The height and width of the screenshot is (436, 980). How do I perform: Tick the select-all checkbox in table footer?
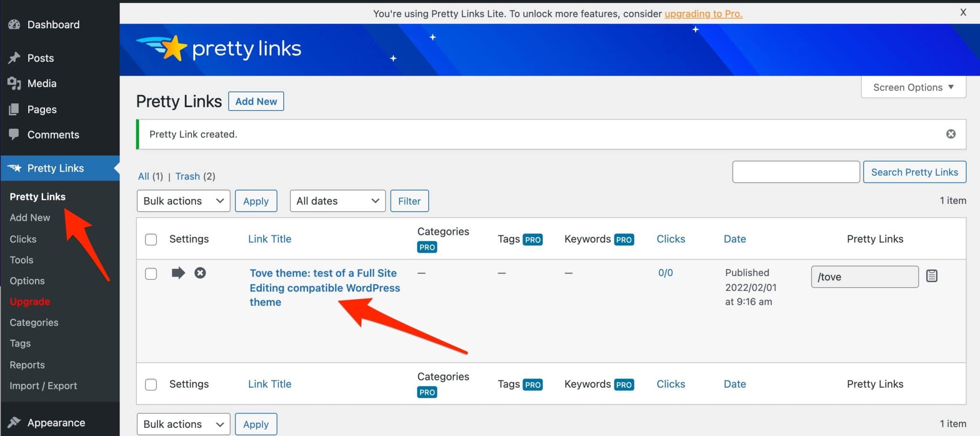[x=151, y=384]
